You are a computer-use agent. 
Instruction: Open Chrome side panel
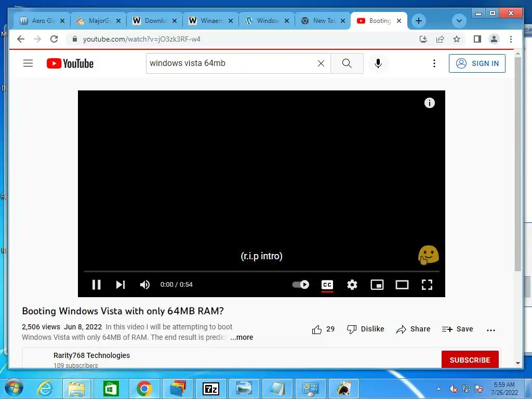(477, 39)
